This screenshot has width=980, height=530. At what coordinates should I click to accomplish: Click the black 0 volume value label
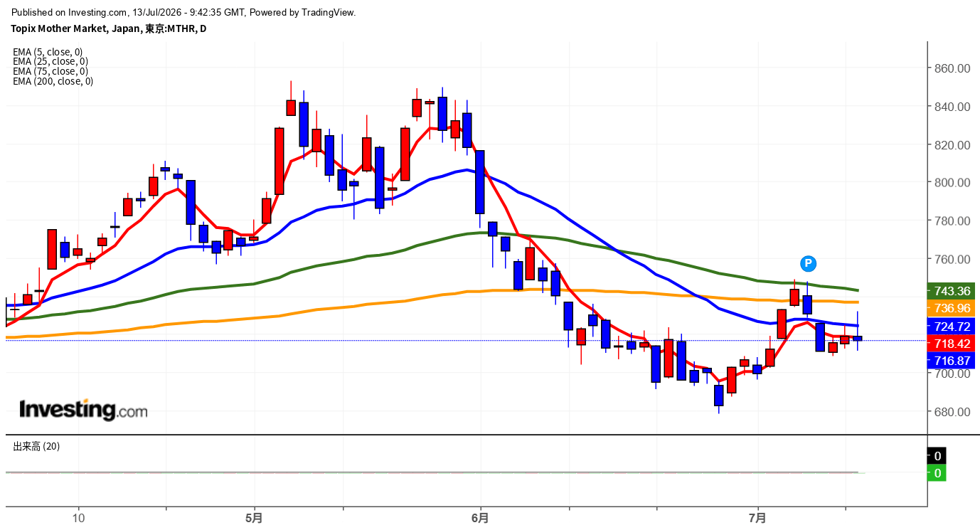937,456
